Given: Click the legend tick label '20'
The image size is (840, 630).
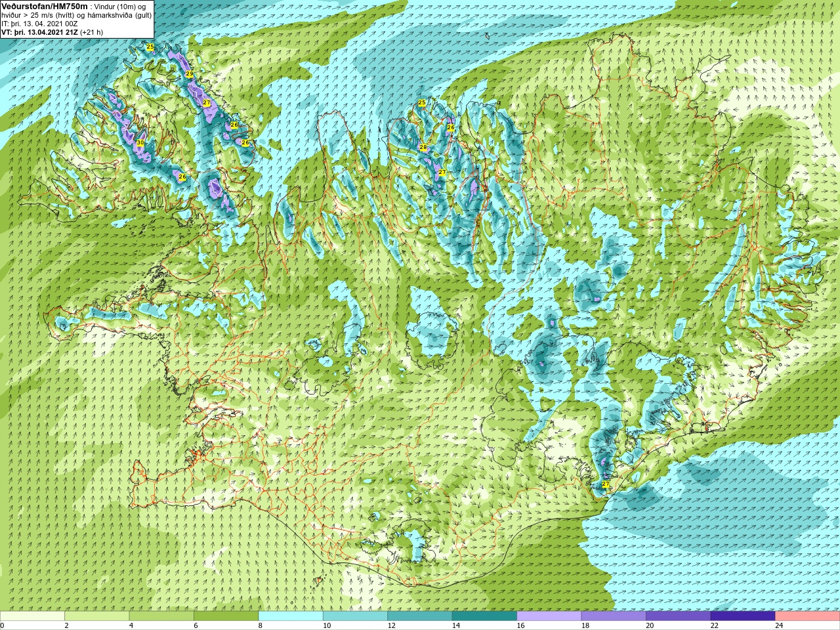Looking at the screenshot, I should (x=650, y=626).
